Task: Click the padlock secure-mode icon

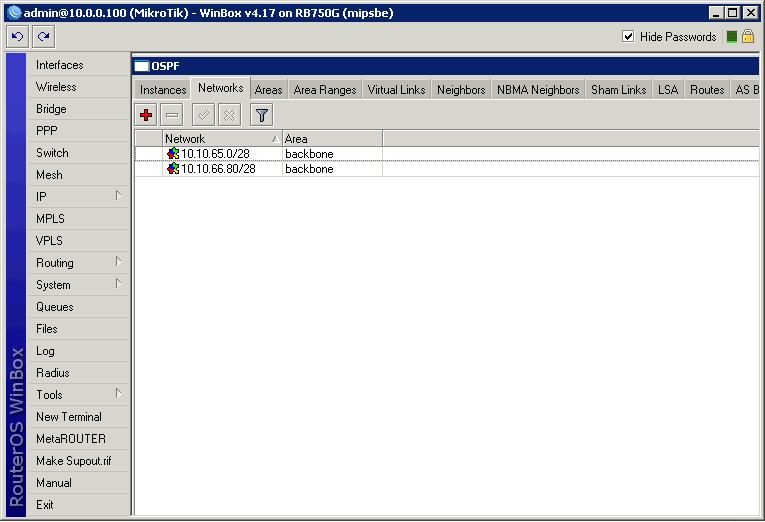Action: [x=748, y=37]
